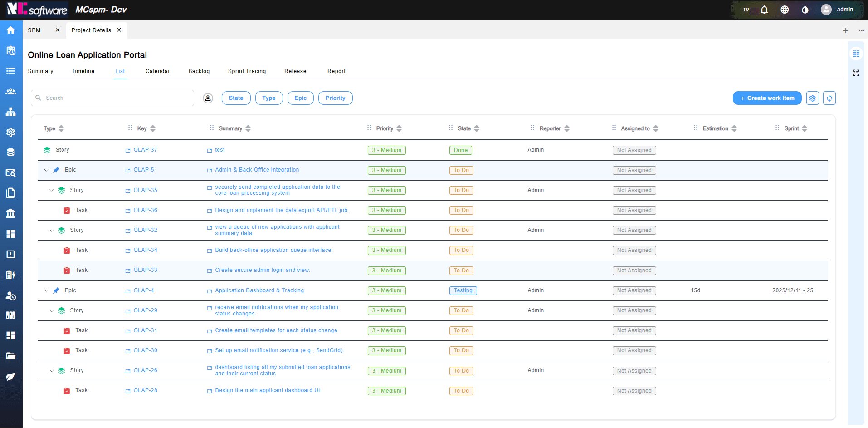Click Create work item button
The height and width of the screenshot is (428, 868).
click(767, 98)
